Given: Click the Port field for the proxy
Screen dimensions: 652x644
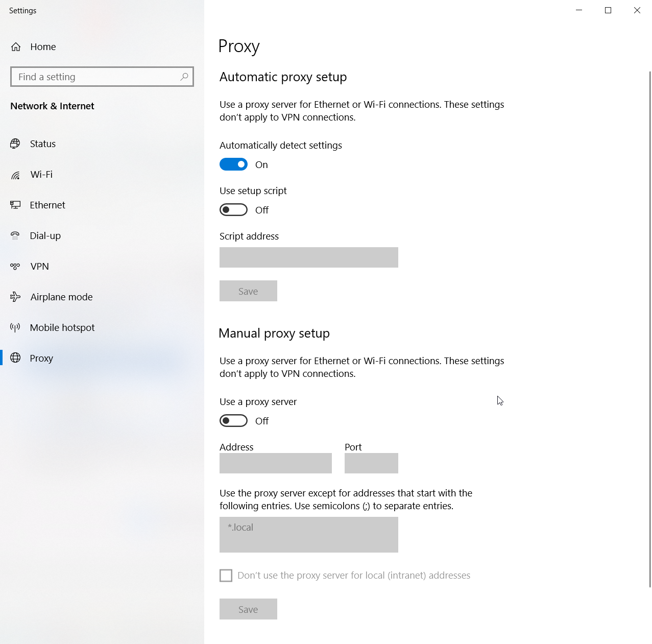Looking at the screenshot, I should tap(371, 463).
